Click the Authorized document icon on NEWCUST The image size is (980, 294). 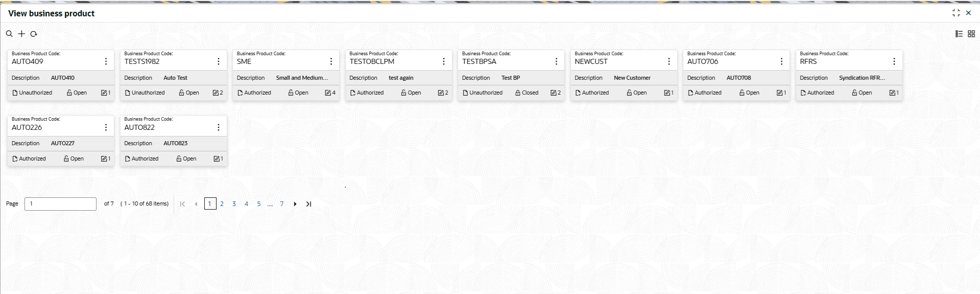tap(578, 93)
